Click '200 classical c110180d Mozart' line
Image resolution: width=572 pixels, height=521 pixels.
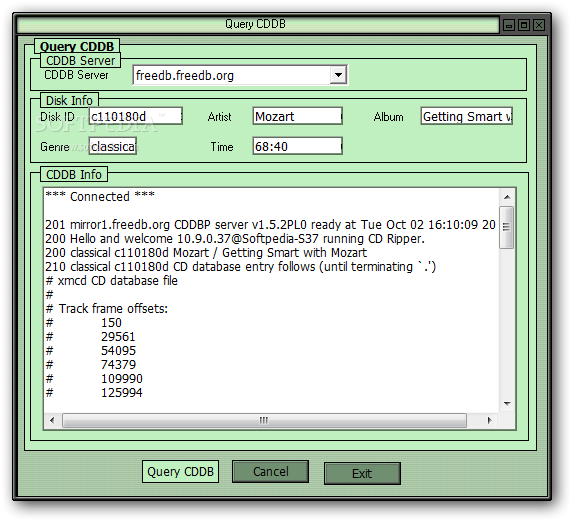tap(206, 252)
